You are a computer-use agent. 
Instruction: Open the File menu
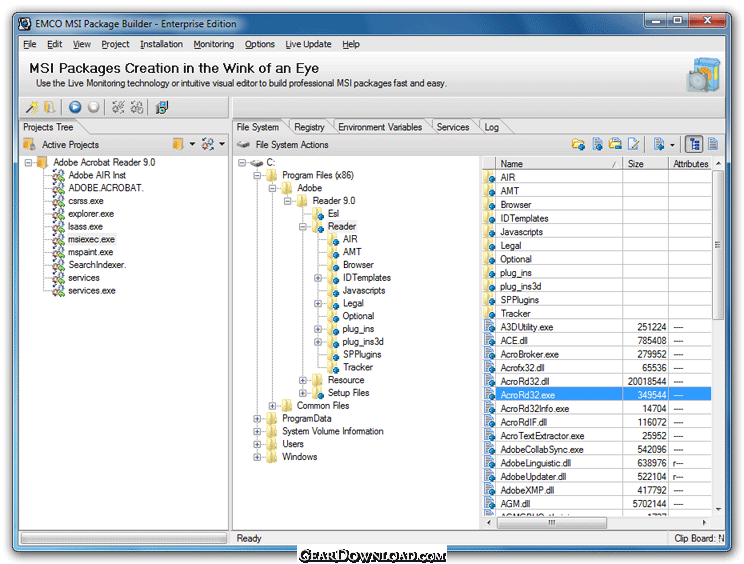tap(30, 44)
